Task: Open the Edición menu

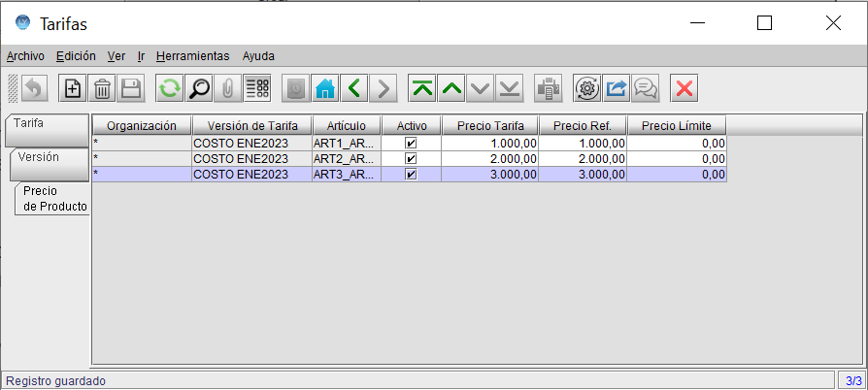Action: click(x=76, y=56)
